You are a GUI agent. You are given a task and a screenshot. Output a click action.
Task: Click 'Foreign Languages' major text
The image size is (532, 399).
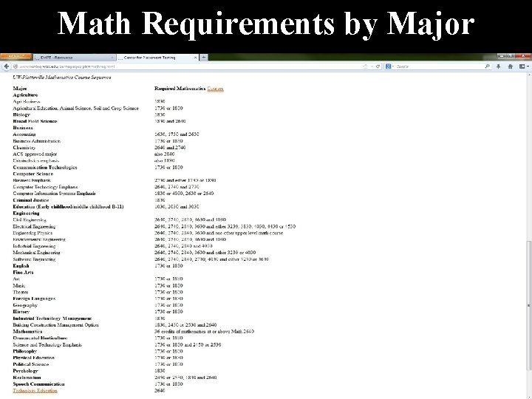(x=34, y=299)
